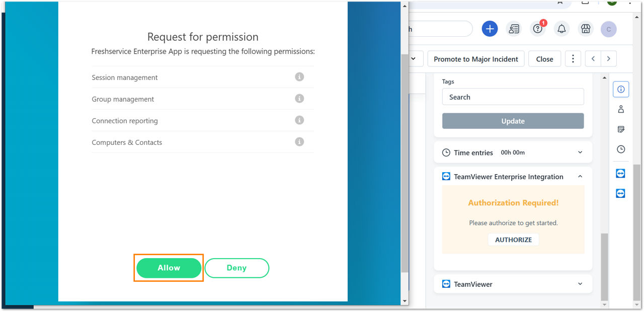The width and height of the screenshot is (644, 312).
Task: Select the ticket details info sidebar icon
Action: tap(621, 89)
